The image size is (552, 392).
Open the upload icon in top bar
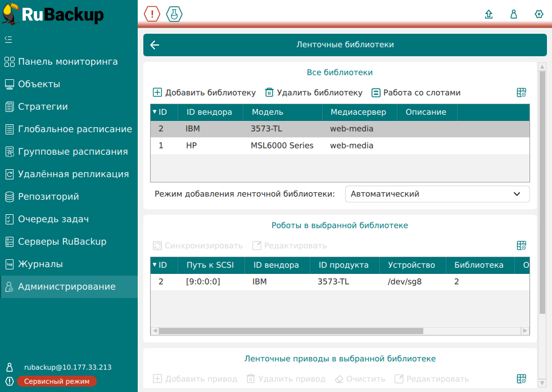pyautogui.click(x=488, y=15)
